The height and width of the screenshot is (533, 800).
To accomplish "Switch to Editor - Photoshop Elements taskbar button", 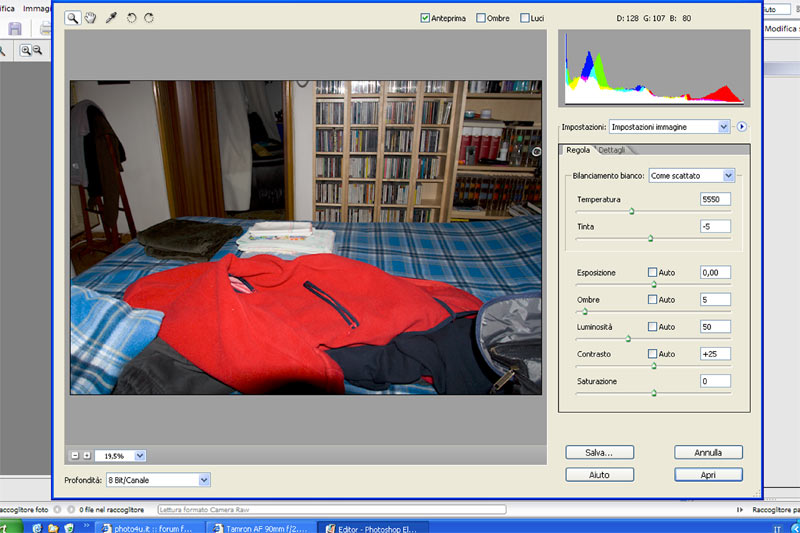I will point(373,528).
